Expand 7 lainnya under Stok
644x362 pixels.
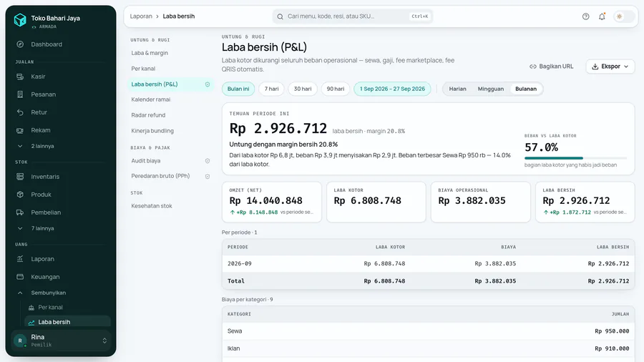(61, 229)
